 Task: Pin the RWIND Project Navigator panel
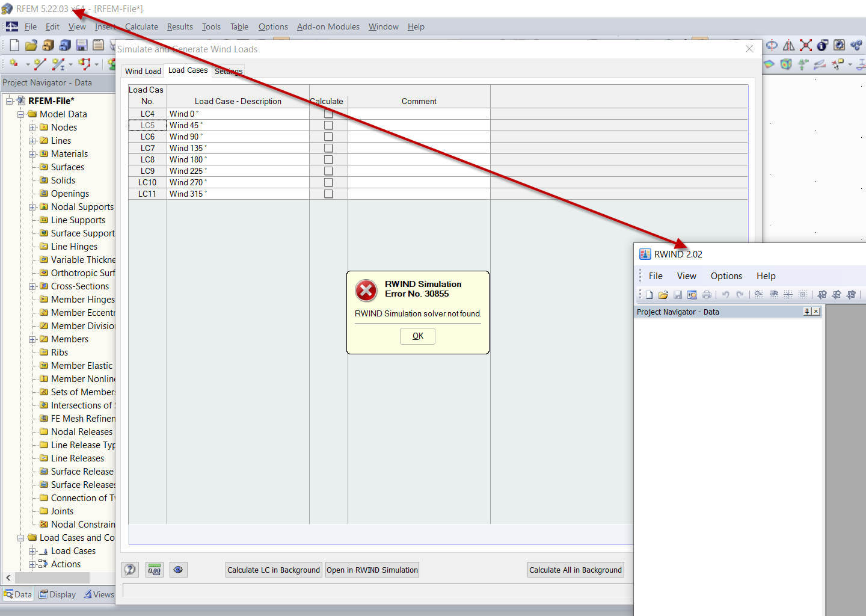(x=807, y=312)
